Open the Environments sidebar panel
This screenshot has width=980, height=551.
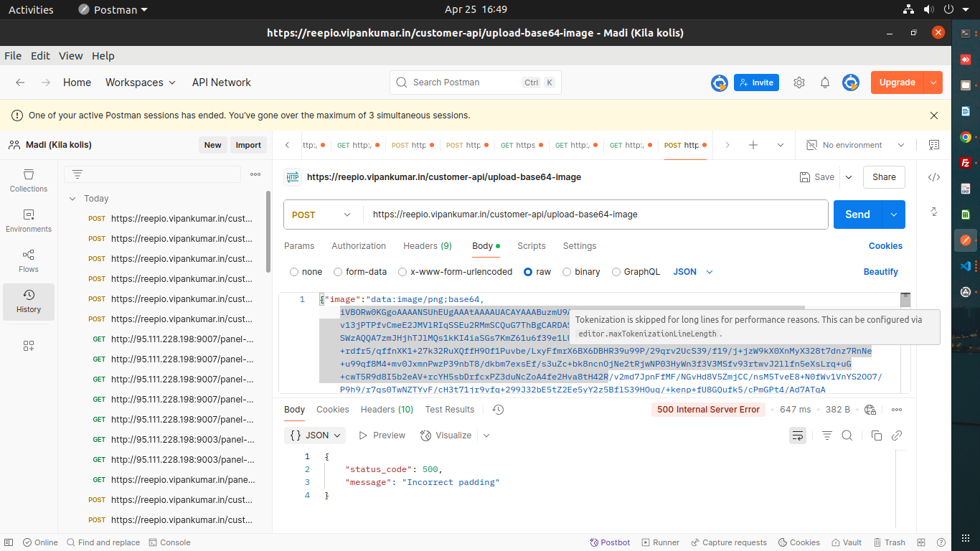pos(29,220)
